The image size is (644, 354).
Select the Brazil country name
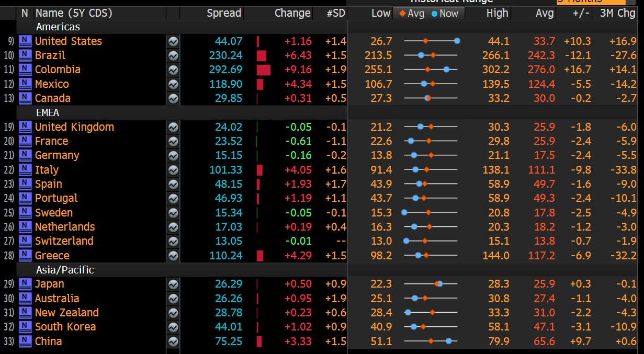point(50,55)
